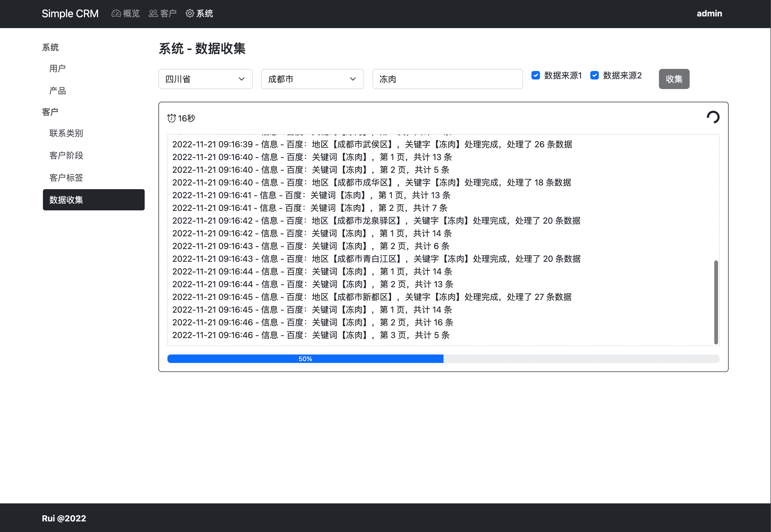
Task: Click the dashboard gauge icon beside 概览
Action: click(x=116, y=14)
